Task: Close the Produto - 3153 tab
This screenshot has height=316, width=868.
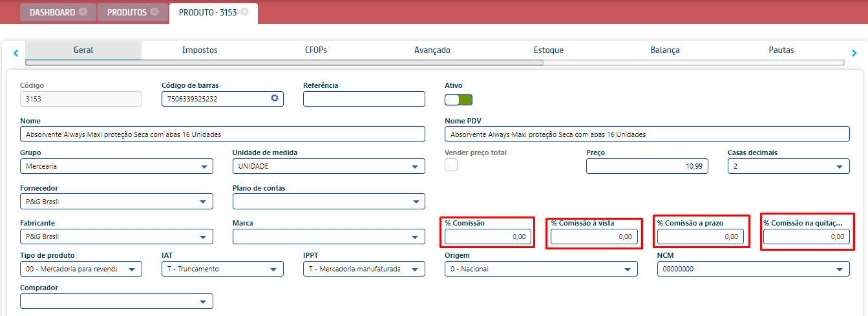Action: (244, 12)
